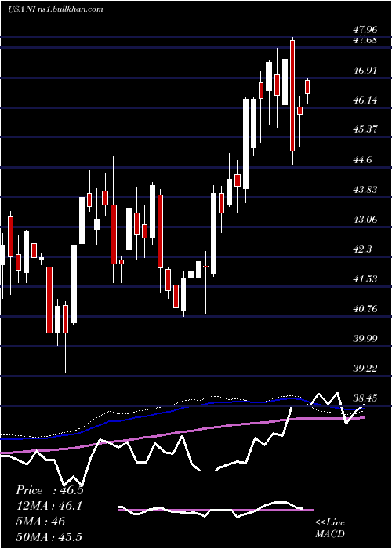Click the 38.45 price axis label
The height and width of the screenshot is (549, 392).
point(365,398)
